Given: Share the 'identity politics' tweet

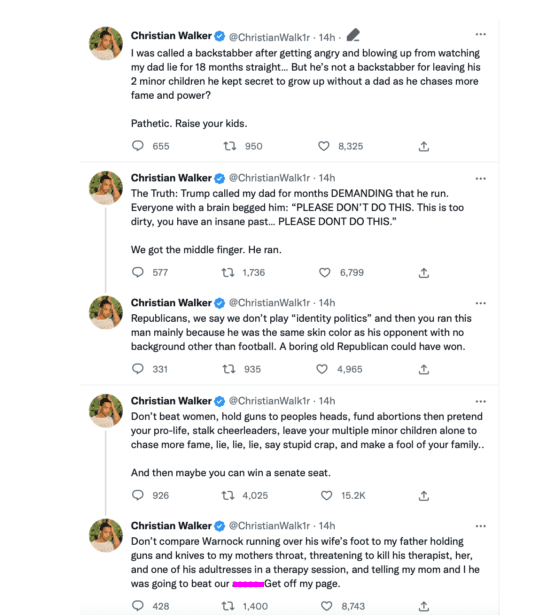Looking at the screenshot, I should point(424,369).
